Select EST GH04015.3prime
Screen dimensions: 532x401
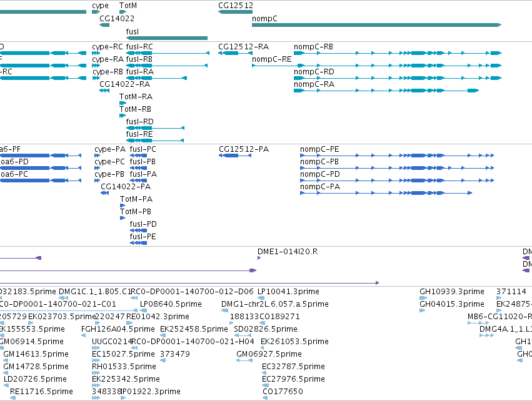click(x=423, y=310)
